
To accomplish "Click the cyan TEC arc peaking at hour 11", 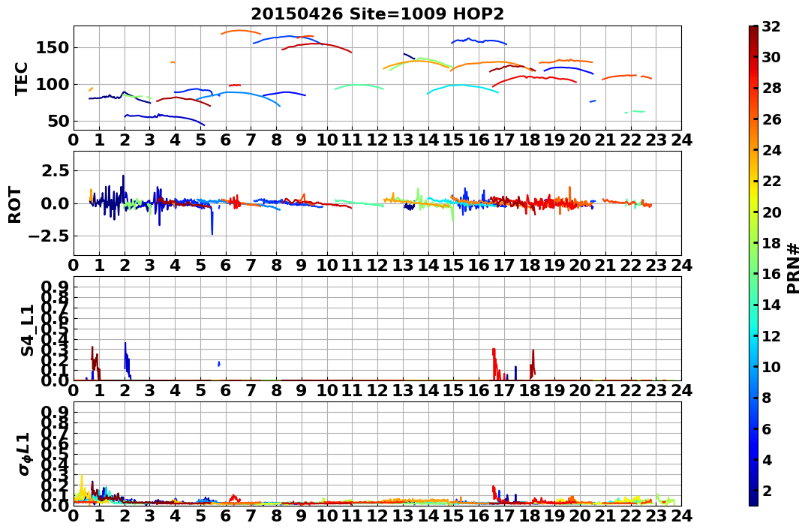I will click(359, 86).
